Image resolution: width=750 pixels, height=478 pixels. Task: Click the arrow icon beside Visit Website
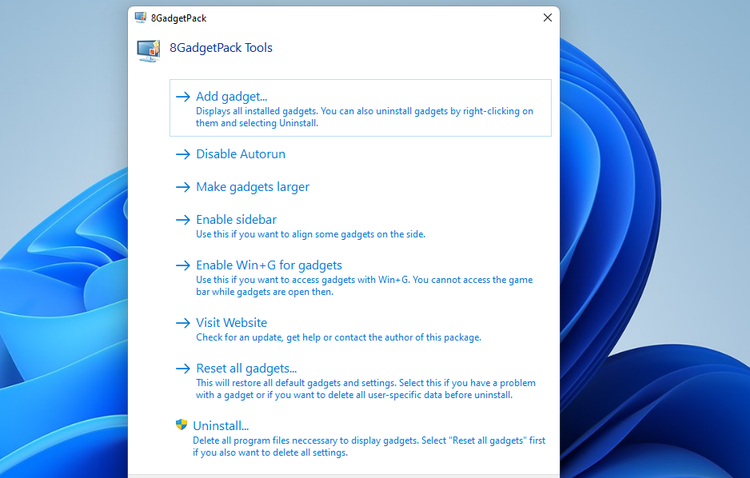[x=183, y=323]
